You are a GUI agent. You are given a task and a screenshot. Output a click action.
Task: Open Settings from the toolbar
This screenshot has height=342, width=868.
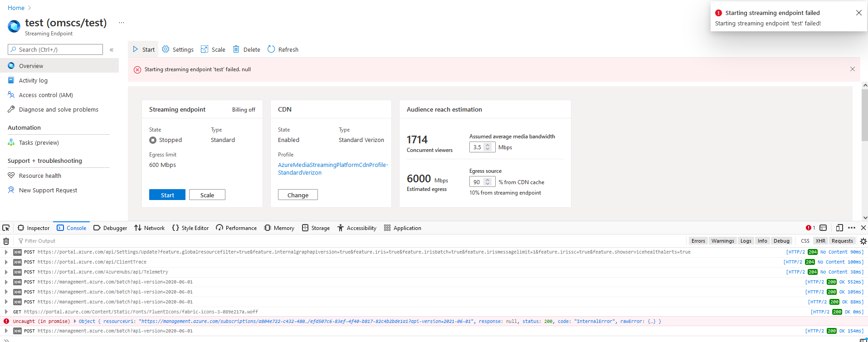[178, 49]
